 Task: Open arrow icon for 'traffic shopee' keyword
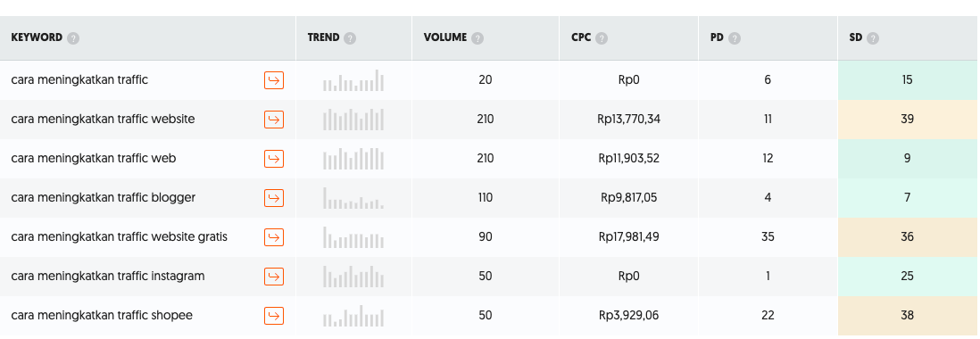pyautogui.click(x=274, y=316)
